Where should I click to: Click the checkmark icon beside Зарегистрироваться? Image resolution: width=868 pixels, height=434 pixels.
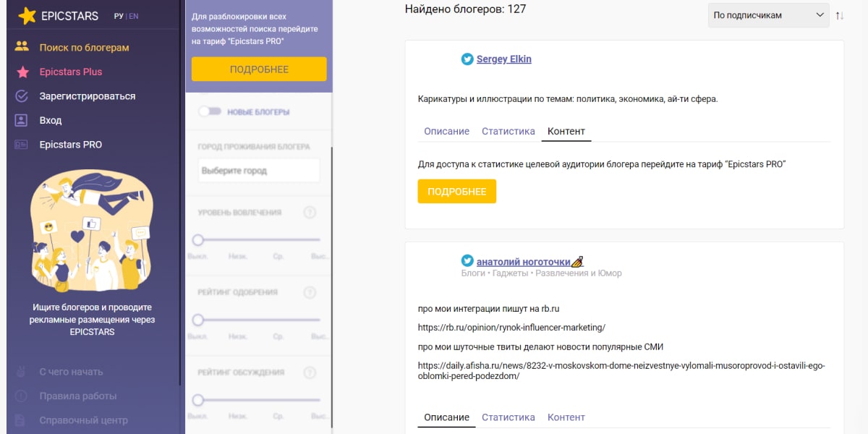pos(22,96)
